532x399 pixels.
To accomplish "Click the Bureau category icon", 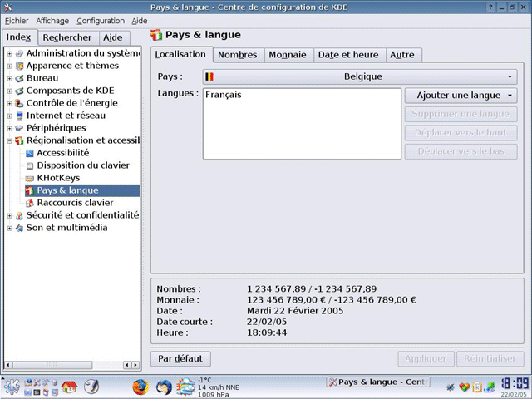I will pos(20,78).
